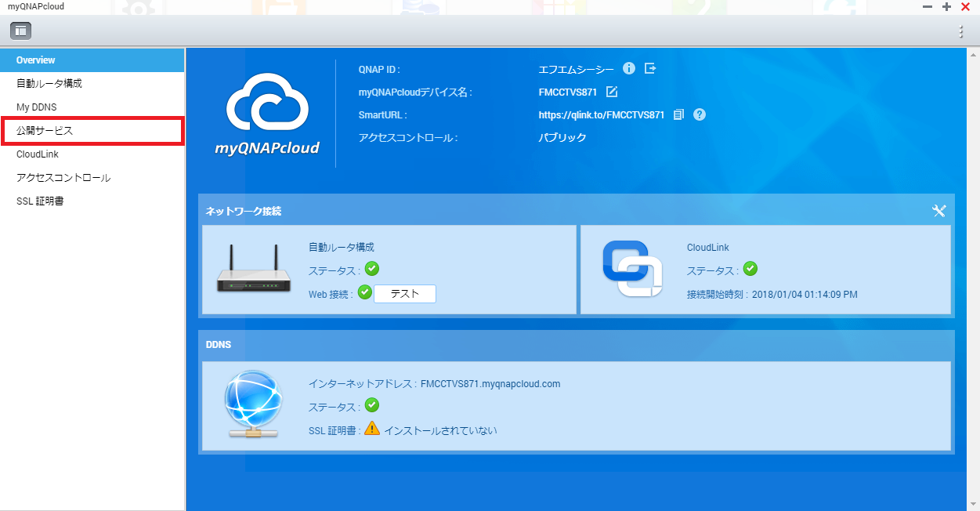The height and width of the screenshot is (511, 980).
Task: Click the エフエムシーシー QNAP ID value
Action: (577, 70)
